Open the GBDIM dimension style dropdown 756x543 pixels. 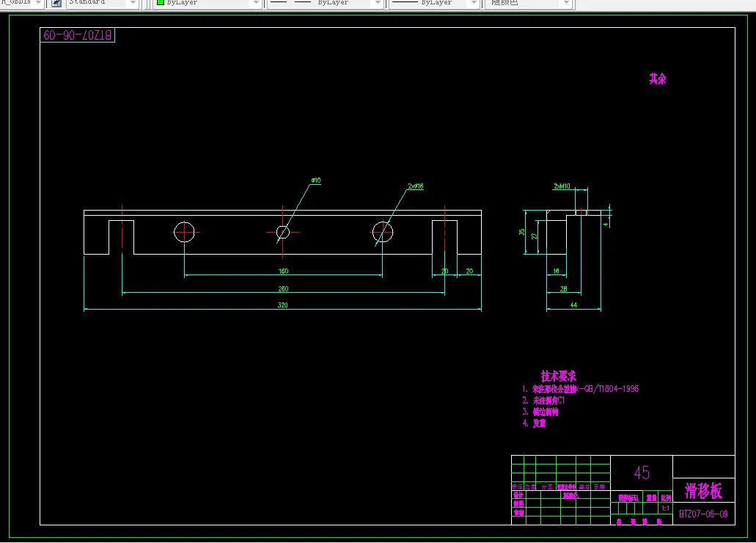[38, 3]
